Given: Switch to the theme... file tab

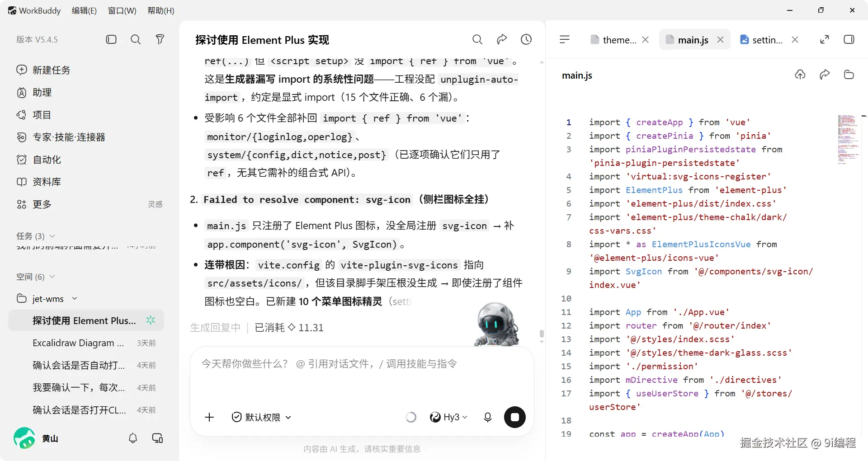Looking at the screenshot, I should [x=613, y=40].
